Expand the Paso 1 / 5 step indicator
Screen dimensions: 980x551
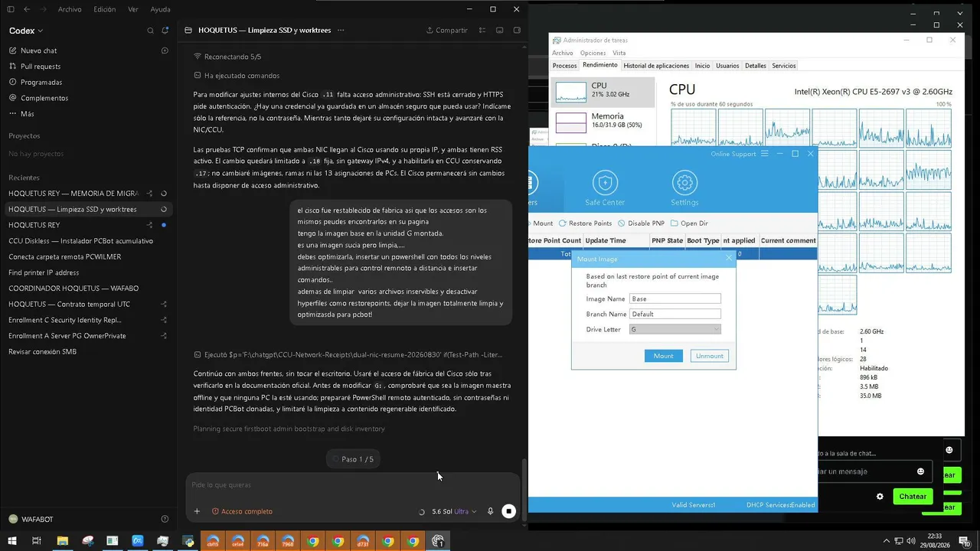(353, 459)
